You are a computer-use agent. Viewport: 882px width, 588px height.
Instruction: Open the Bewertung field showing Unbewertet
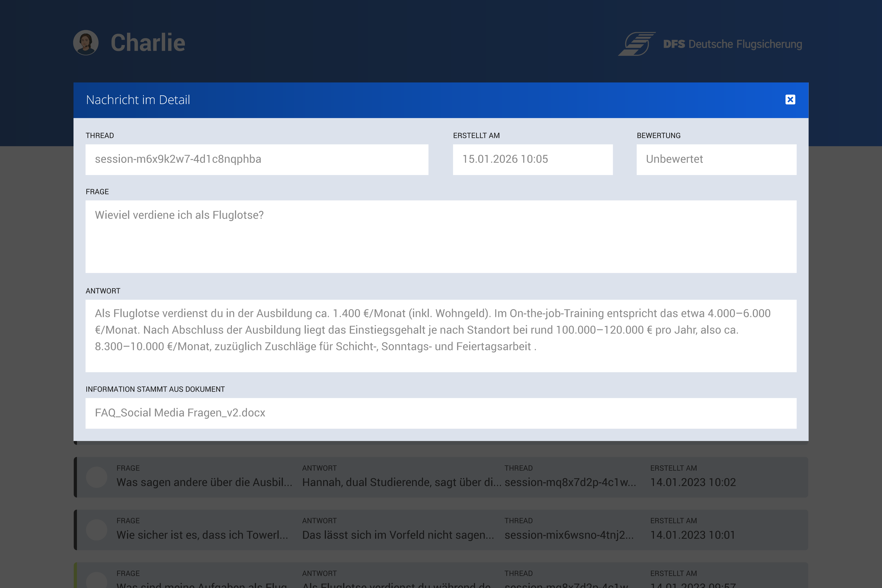tap(716, 159)
